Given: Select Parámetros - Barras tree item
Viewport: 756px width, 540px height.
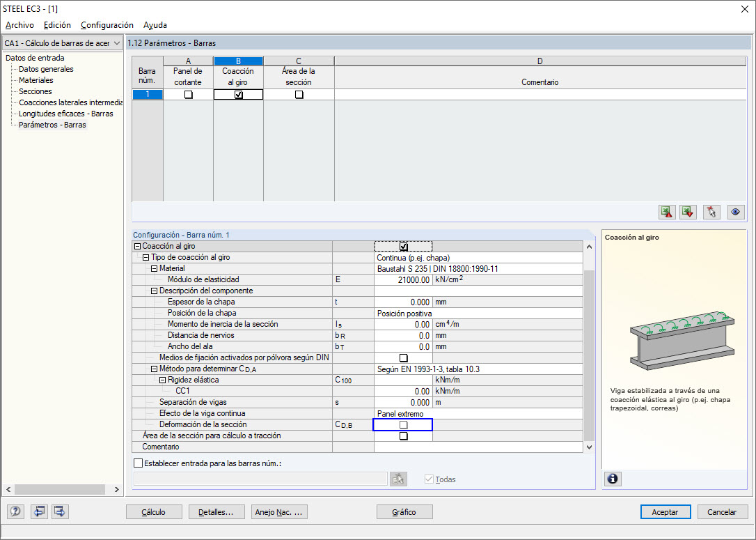Looking at the screenshot, I should (52, 125).
